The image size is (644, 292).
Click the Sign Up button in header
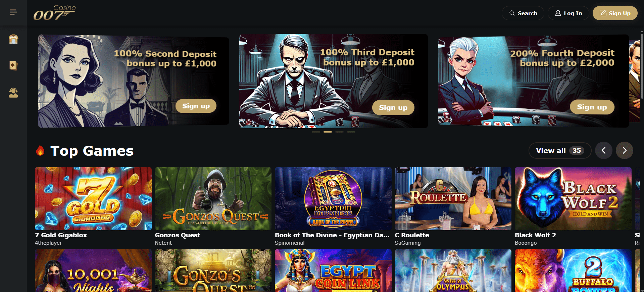coord(615,13)
